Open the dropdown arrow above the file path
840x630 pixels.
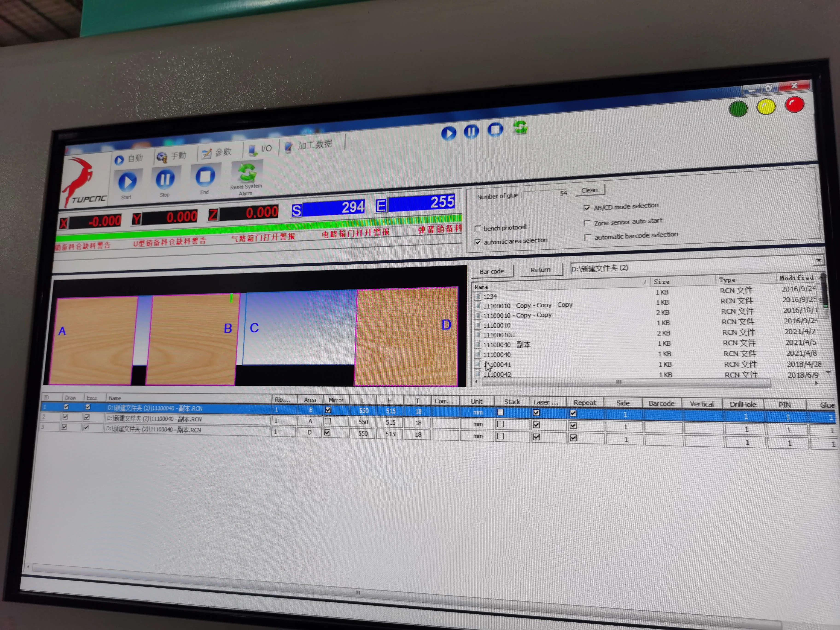(818, 260)
